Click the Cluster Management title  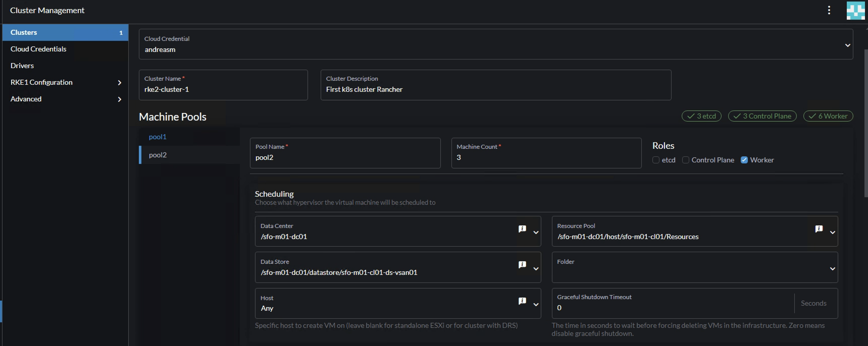(x=47, y=10)
